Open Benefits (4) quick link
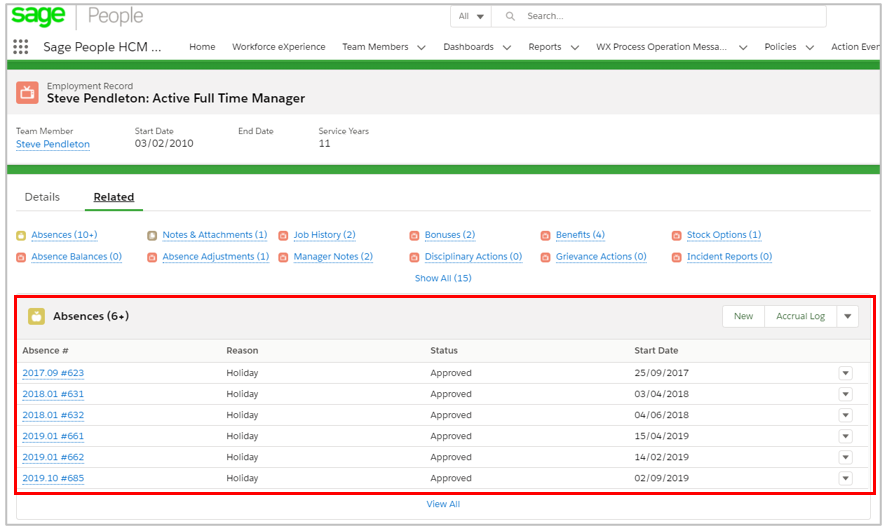This screenshot has height=532, width=889. tap(580, 235)
